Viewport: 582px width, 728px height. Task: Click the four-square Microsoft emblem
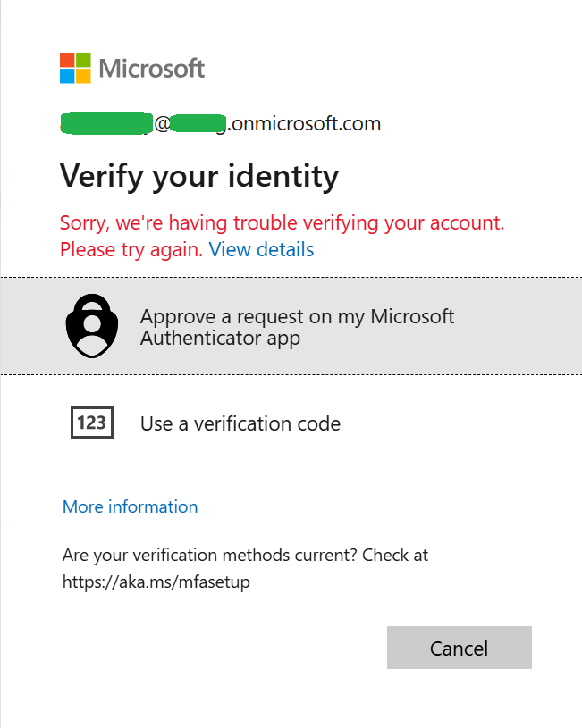click(x=74, y=68)
